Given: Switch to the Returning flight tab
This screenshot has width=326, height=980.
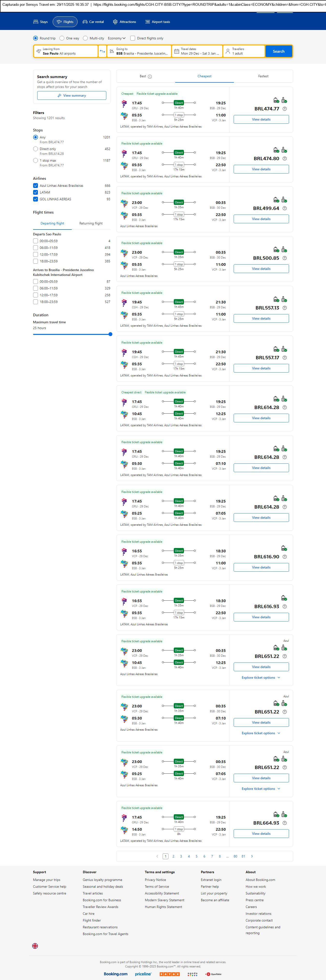Looking at the screenshot, I should 91,223.
